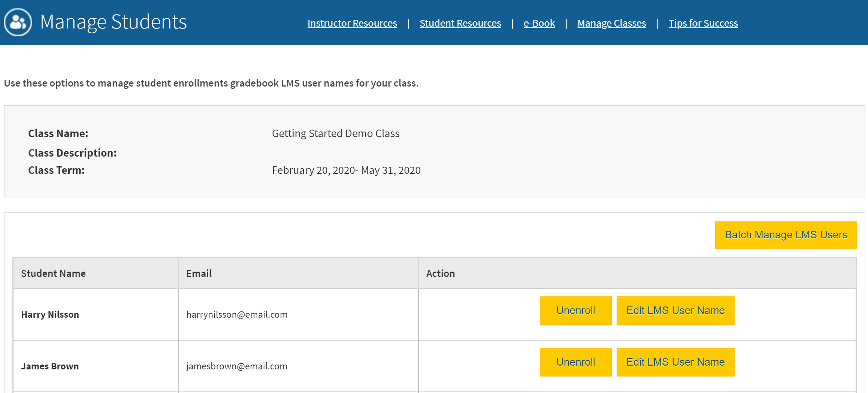Go to Student Resources
This screenshot has width=868, height=393.
tap(460, 23)
